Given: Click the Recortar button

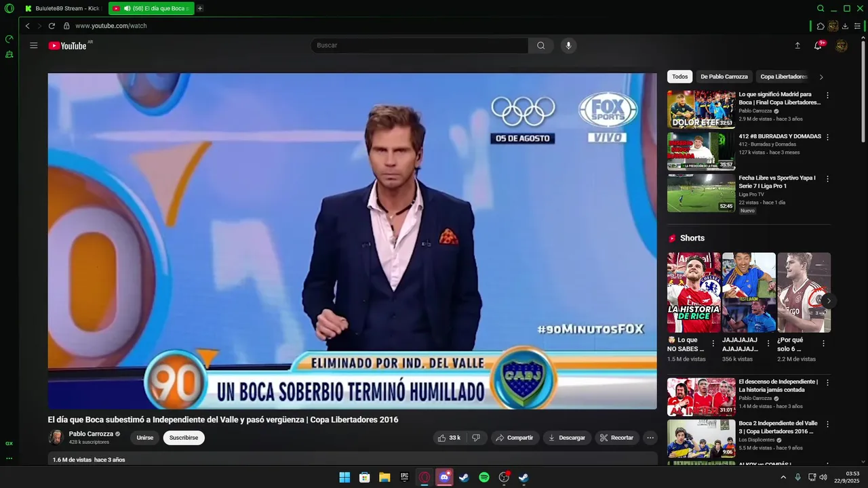Looking at the screenshot, I should pos(617,438).
